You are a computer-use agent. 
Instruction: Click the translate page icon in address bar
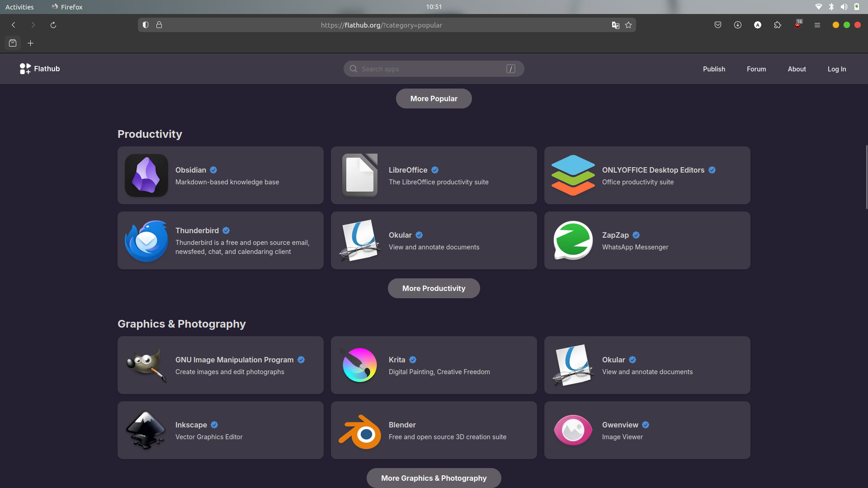pyautogui.click(x=615, y=25)
